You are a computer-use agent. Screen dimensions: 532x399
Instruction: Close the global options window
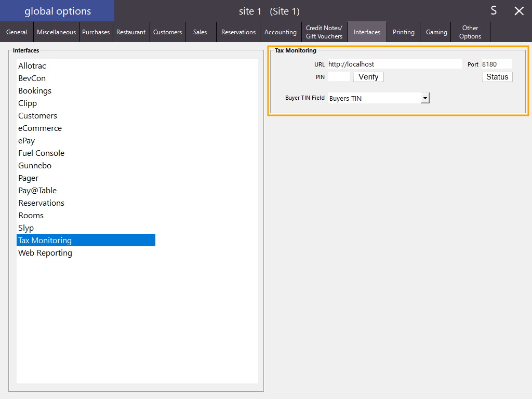pos(518,11)
